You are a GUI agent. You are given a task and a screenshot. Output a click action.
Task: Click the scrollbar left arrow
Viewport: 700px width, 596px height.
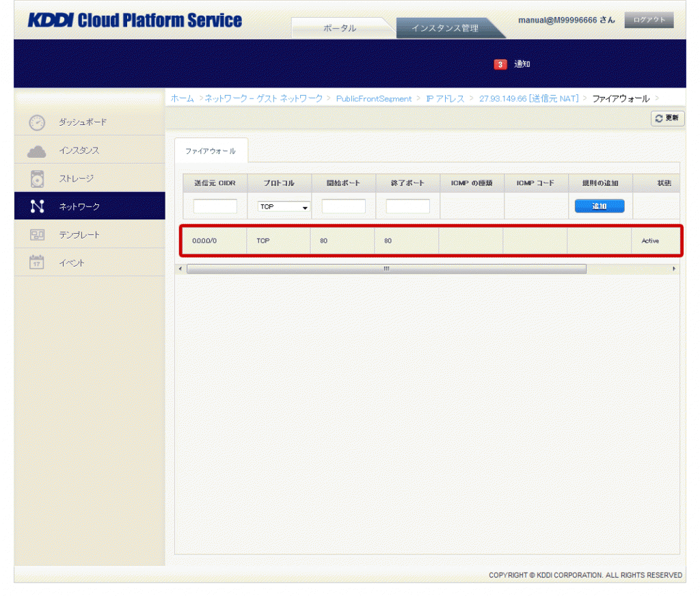coord(180,269)
